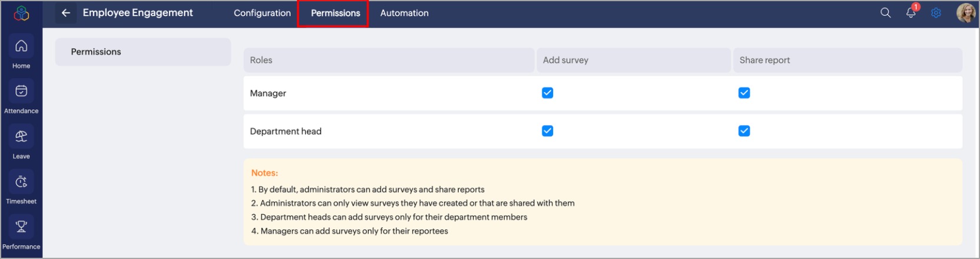Screen dimensions: 980x259
Task: Uncheck Share report for Manager
Action: (744, 93)
